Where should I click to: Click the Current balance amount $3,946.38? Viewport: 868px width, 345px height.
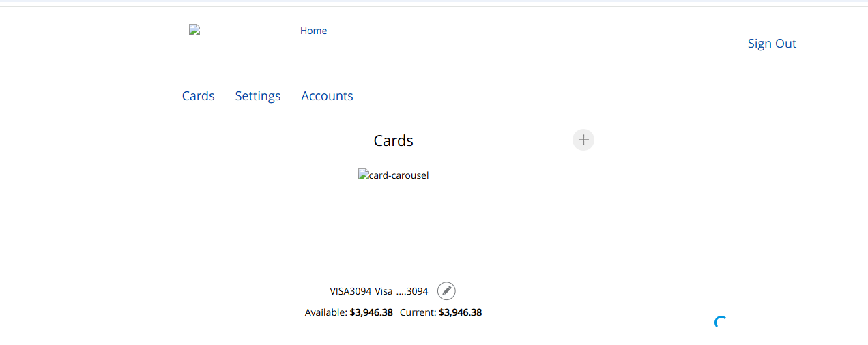pos(461,313)
